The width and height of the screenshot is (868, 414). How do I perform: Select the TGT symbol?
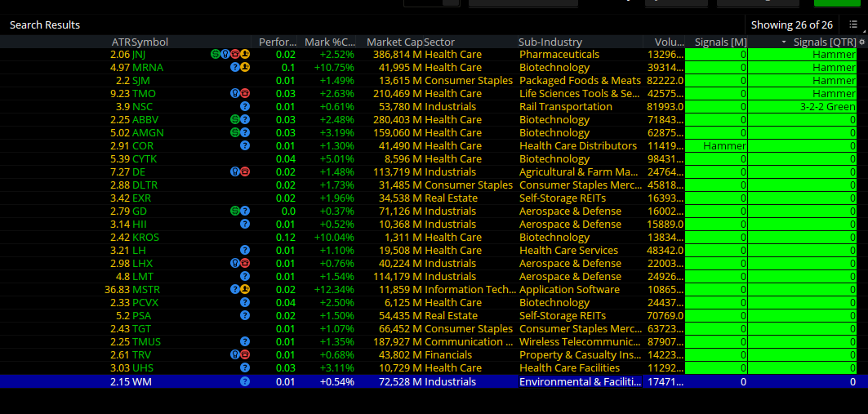141,329
